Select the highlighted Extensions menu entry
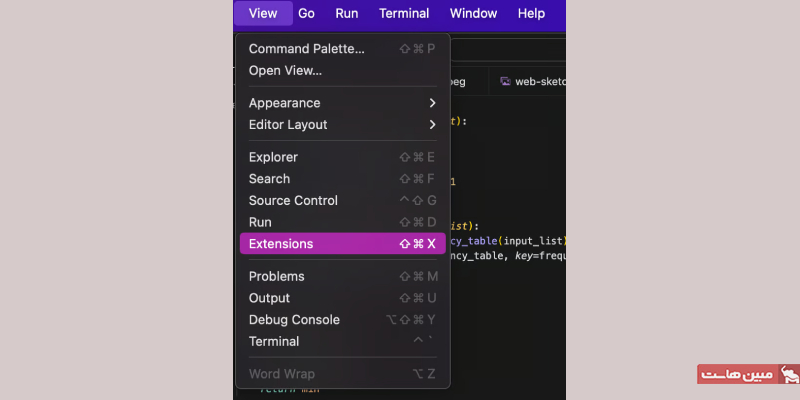 coord(342,244)
